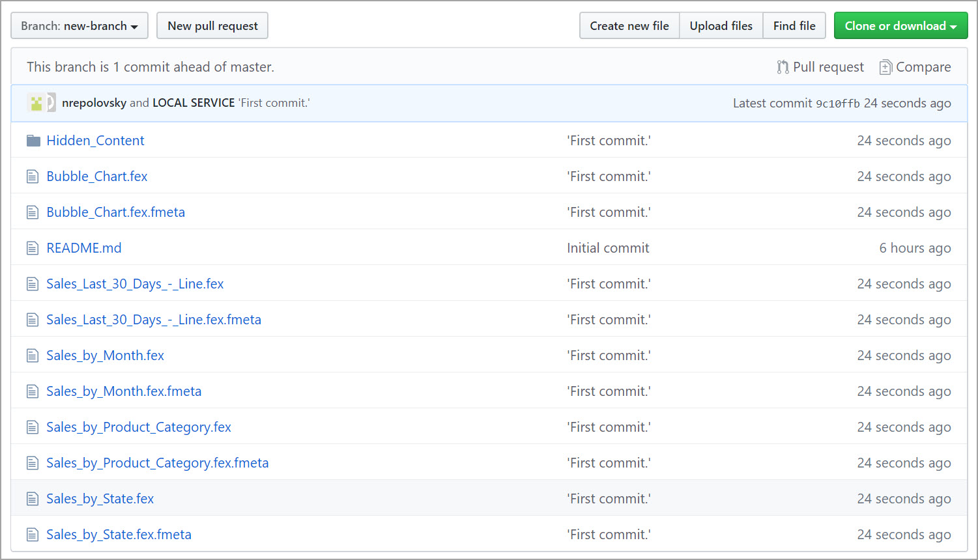
Task: Open the Branch: new-branch dropdown
Action: pyautogui.click(x=79, y=26)
